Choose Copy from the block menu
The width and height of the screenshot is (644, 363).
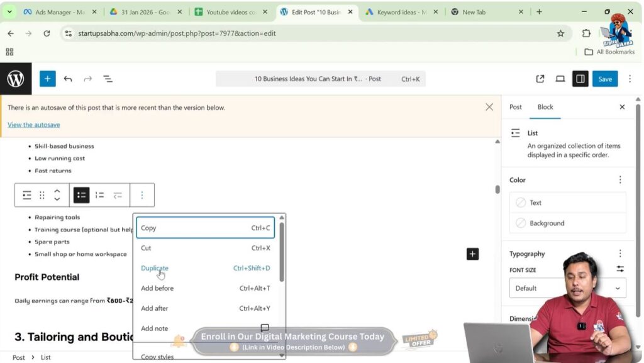coord(206,228)
